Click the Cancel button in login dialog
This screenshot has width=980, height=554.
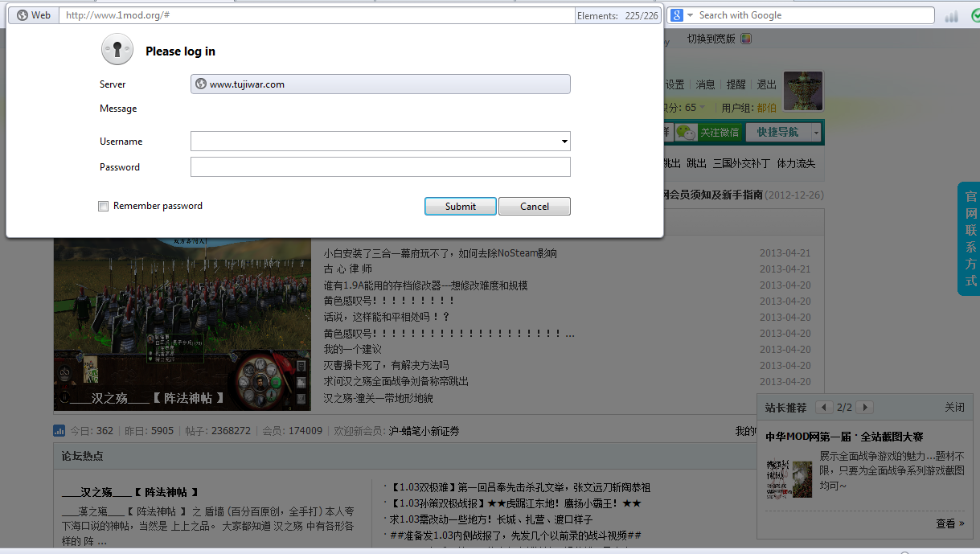tap(534, 207)
